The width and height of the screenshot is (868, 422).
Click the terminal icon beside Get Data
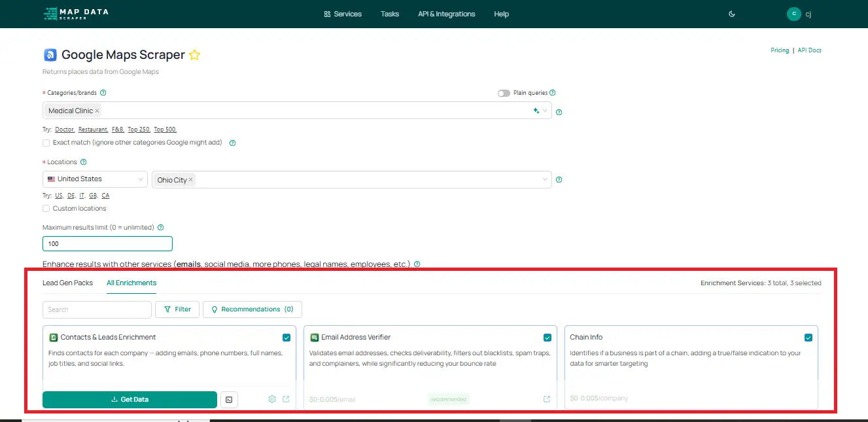(x=229, y=399)
